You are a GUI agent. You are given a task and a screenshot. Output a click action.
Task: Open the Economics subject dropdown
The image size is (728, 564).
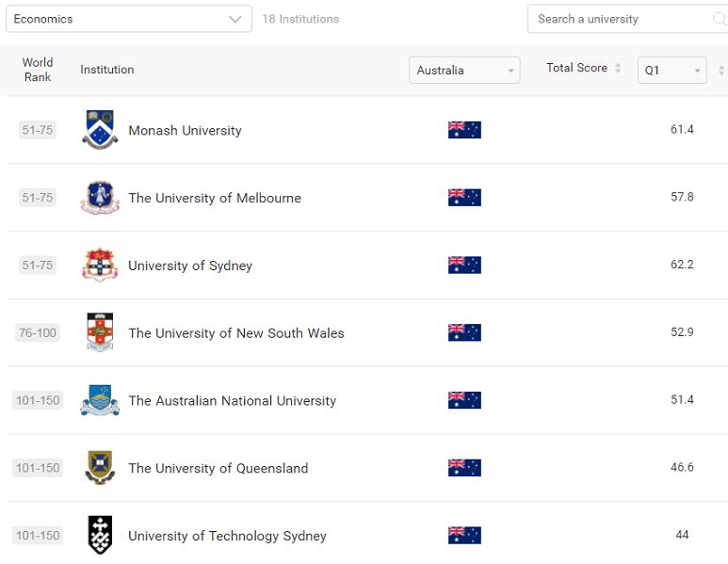click(x=128, y=19)
